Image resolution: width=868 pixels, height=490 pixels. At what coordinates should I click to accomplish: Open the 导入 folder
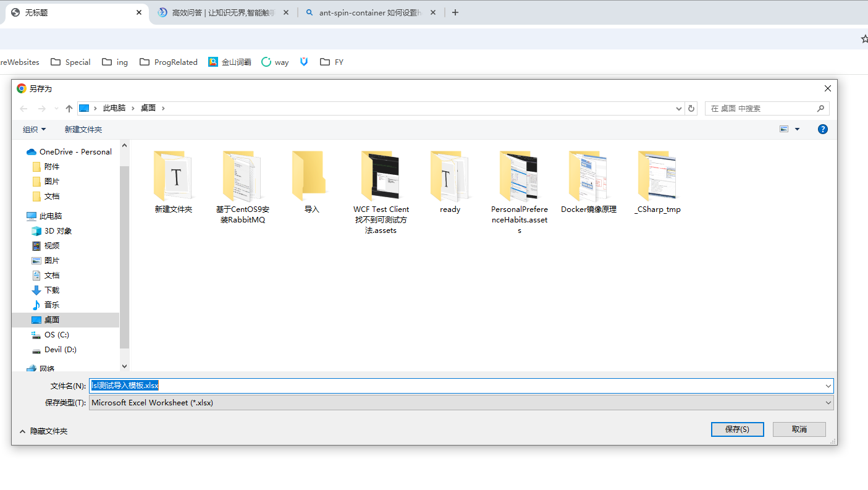coord(312,182)
